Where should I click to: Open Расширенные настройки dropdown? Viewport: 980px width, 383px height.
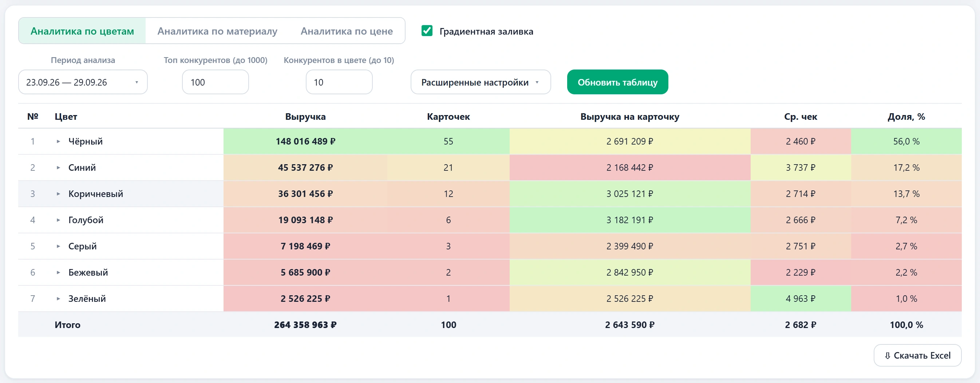point(481,82)
